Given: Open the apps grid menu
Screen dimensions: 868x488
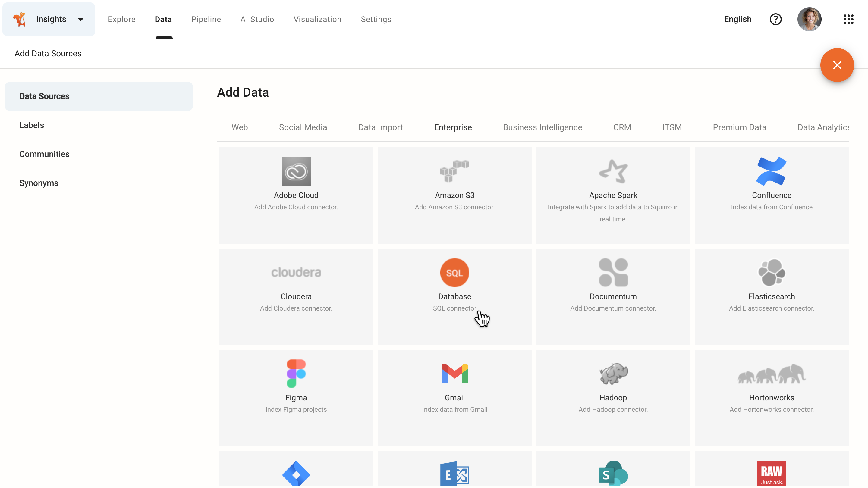Looking at the screenshot, I should click(848, 19).
